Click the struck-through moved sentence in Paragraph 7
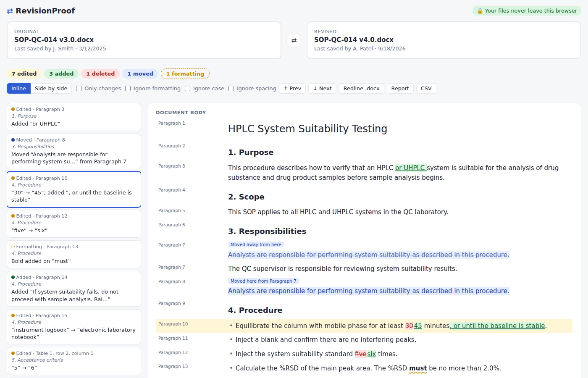The width and height of the screenshot is (588, 378). (368, 255)
